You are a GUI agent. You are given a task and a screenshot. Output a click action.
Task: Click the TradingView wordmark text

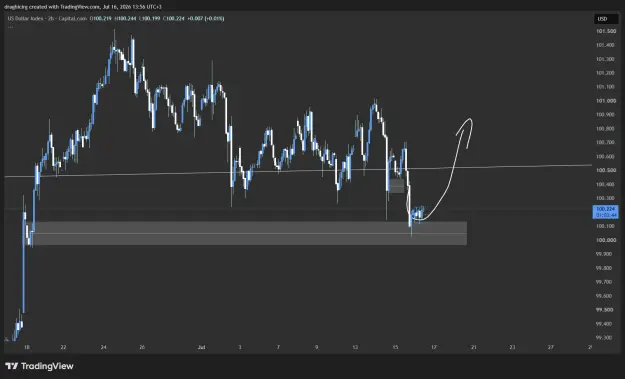point(47,366)
